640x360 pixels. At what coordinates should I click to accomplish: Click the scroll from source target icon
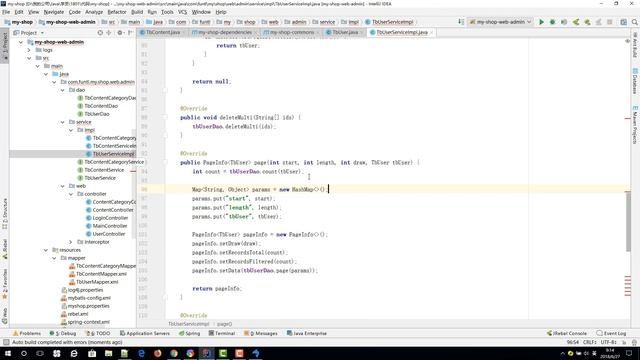tap(100, 33)
